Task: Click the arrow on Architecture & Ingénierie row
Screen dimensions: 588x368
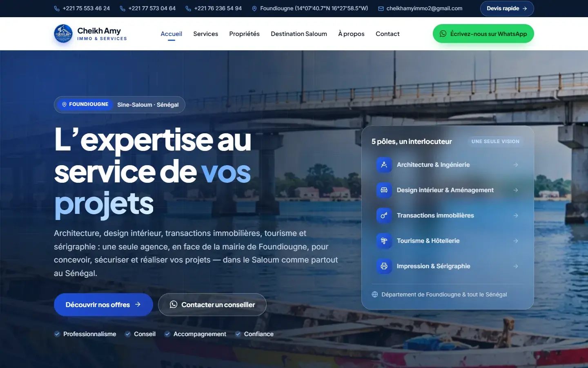Action: pos(516,165)
